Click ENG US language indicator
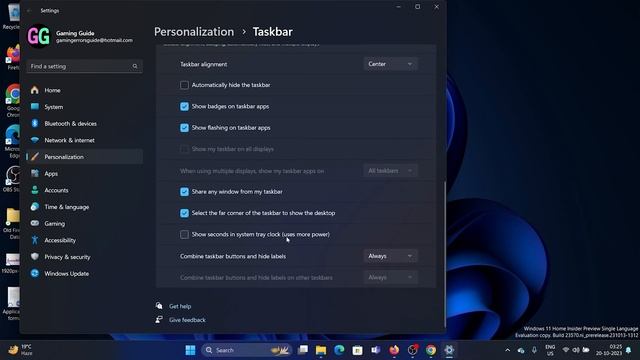 tap(550, 350)
